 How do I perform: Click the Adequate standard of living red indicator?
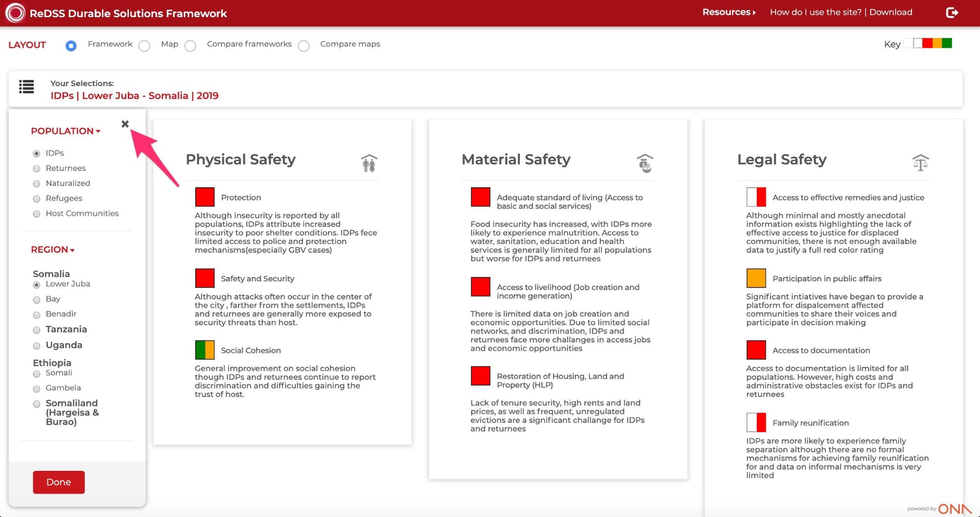480,197
